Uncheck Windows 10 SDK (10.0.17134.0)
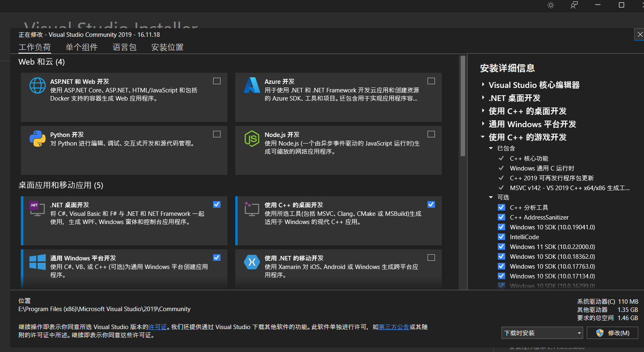The width and height of the screenshot is (644, 352). click(501, 276)
